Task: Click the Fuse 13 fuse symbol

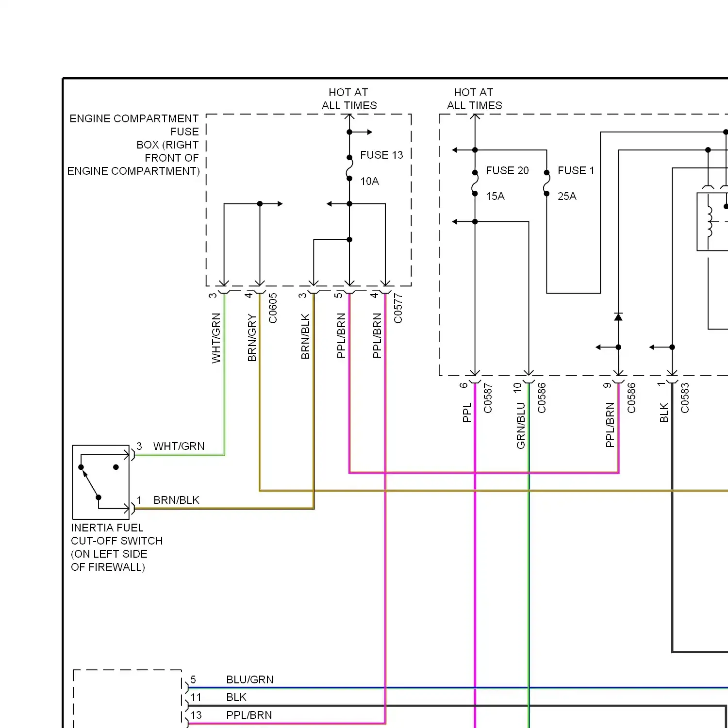Action: tap(349, 168)
